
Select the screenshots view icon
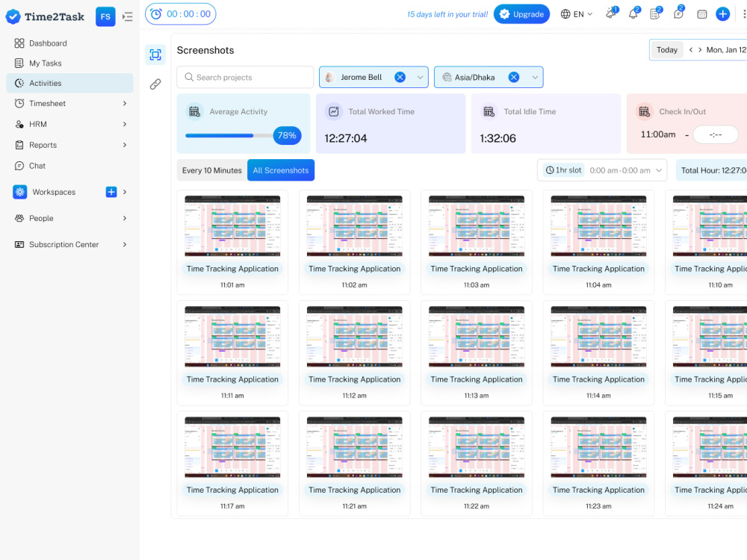(x=155, y=55)
